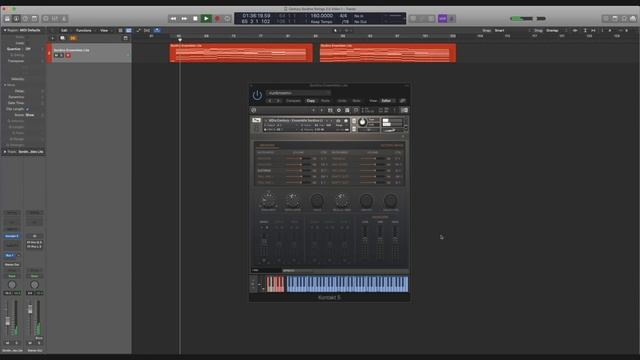The height and width of the screenshot is (360, 640).
Task: Click Paste in the plugin header
Action: [325, 101]
